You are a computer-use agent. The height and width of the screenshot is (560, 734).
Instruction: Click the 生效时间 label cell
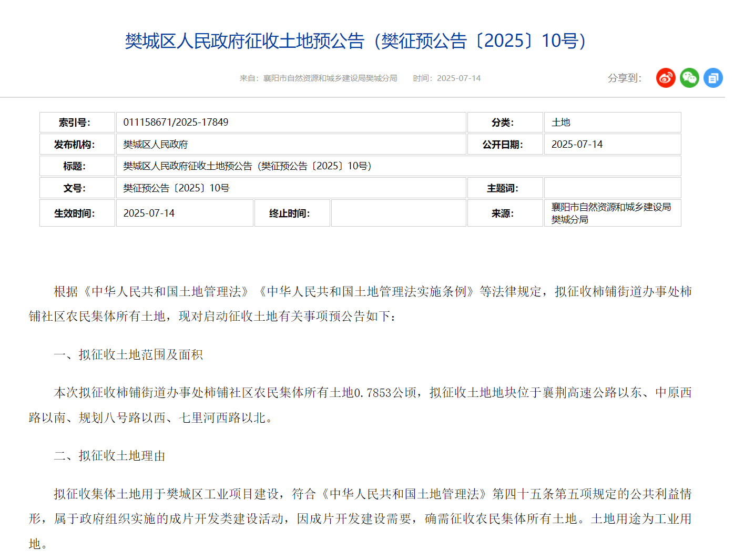coord(77,213)
